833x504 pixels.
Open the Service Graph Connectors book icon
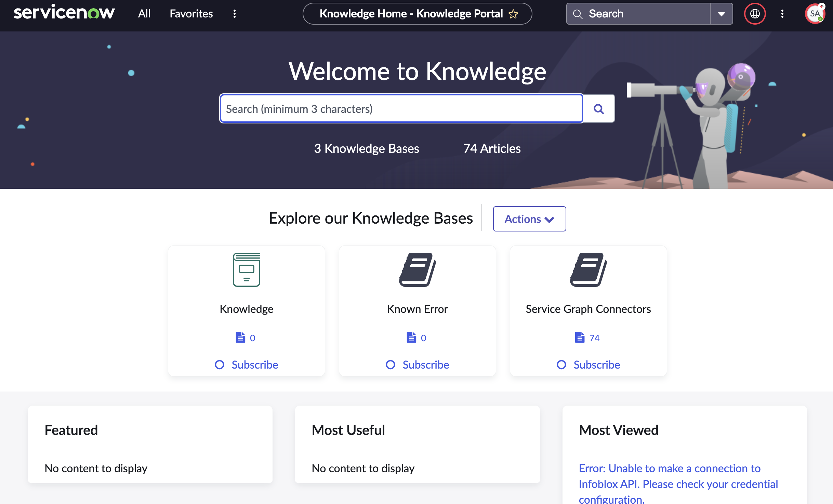click(589, 269)
